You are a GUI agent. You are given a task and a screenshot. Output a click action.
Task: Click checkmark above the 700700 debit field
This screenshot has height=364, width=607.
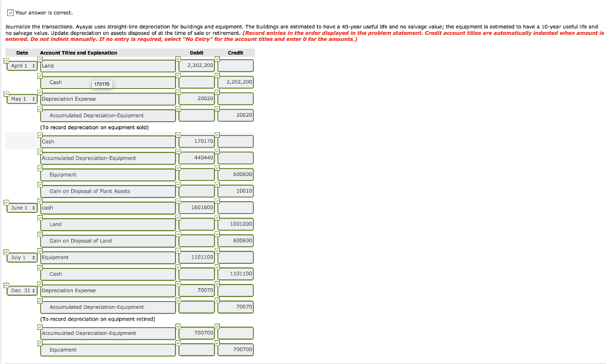click(180, 327)
